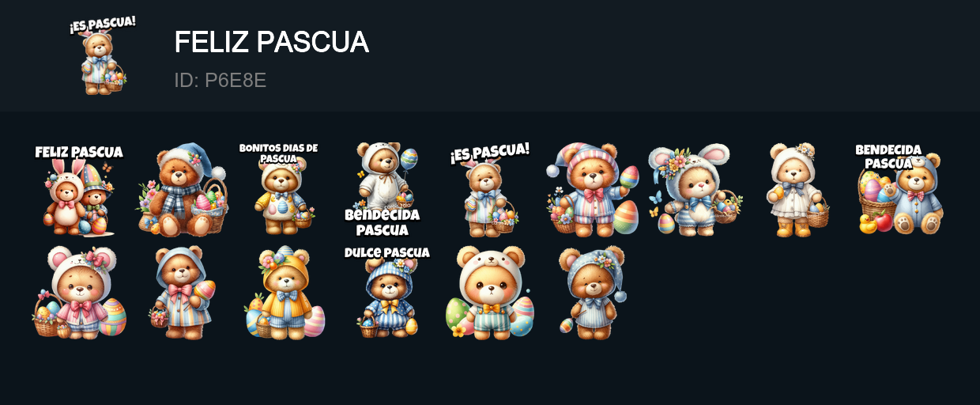Select the ¡ES PASCUA! sticker in the grid
980x405 pixels.
point(490,190)
